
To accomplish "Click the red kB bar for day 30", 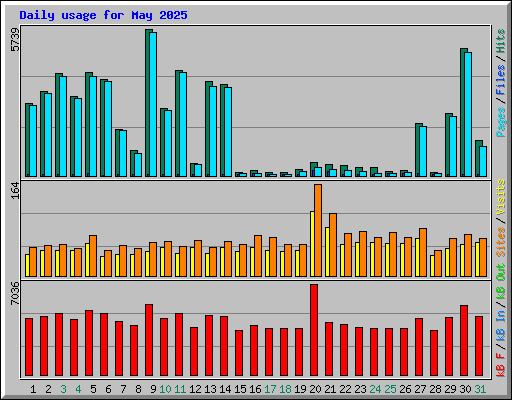I will click(x=464, y=340).
